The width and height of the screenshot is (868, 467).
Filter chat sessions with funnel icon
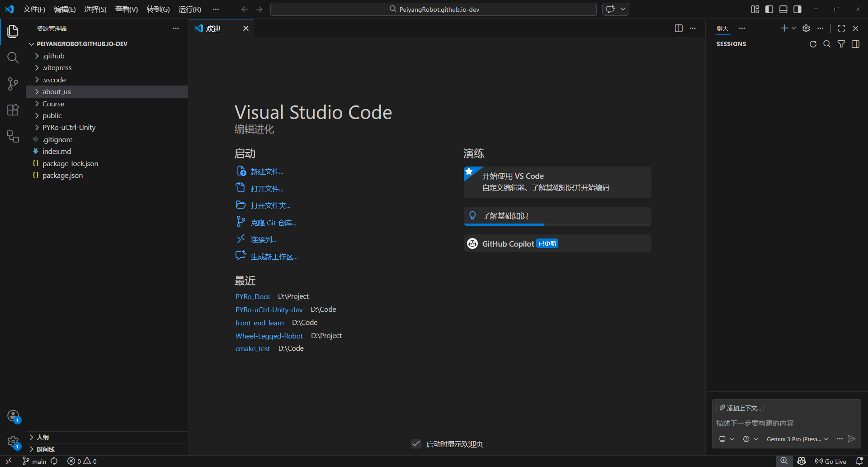tap(841, 44)
